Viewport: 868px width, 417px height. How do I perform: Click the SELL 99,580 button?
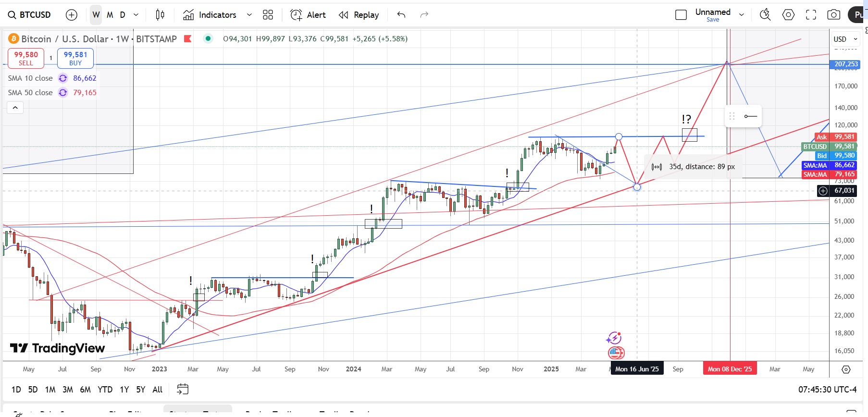(x=26, y=58)
